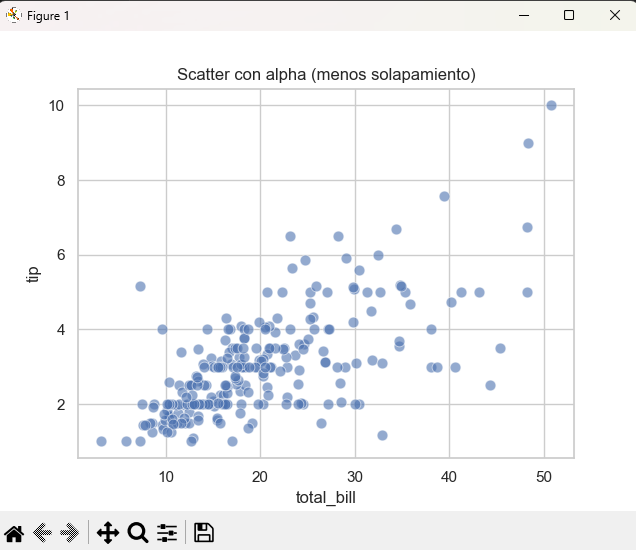Click the total_bill x-axis label
Screen dimensions: 636x550
point(325,497)
